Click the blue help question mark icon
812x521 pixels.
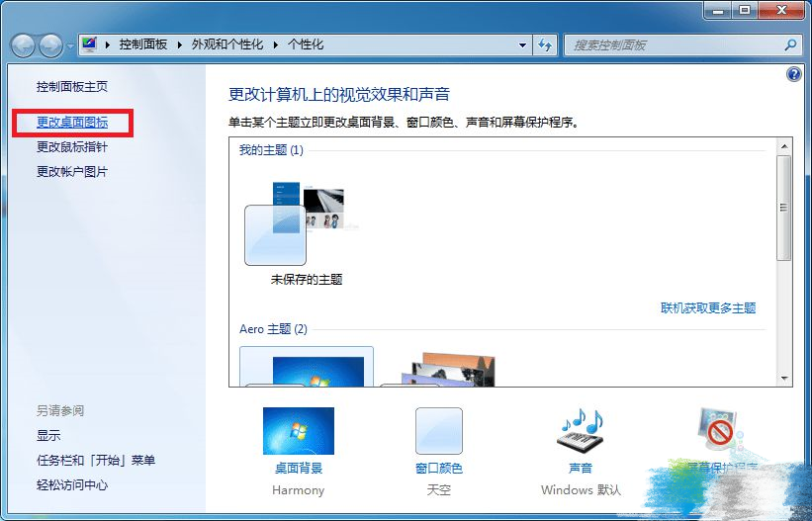[793, 75]
